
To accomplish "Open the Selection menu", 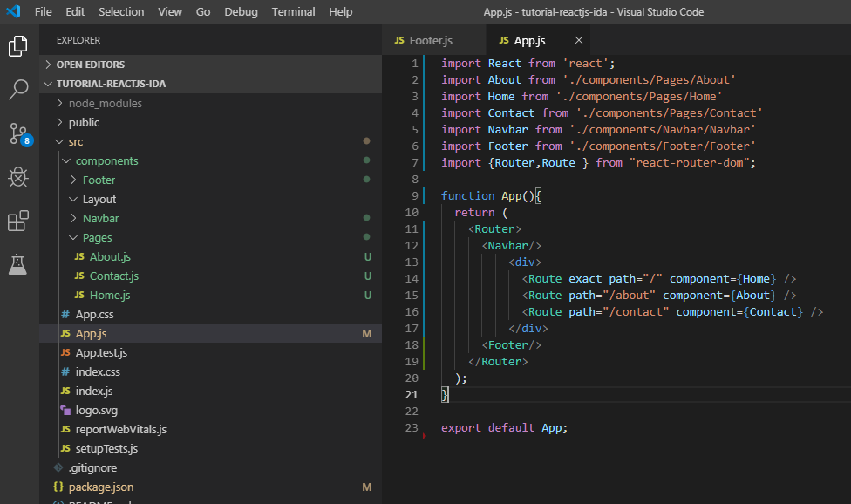I will pyautogui.click(x=121, y=12).
